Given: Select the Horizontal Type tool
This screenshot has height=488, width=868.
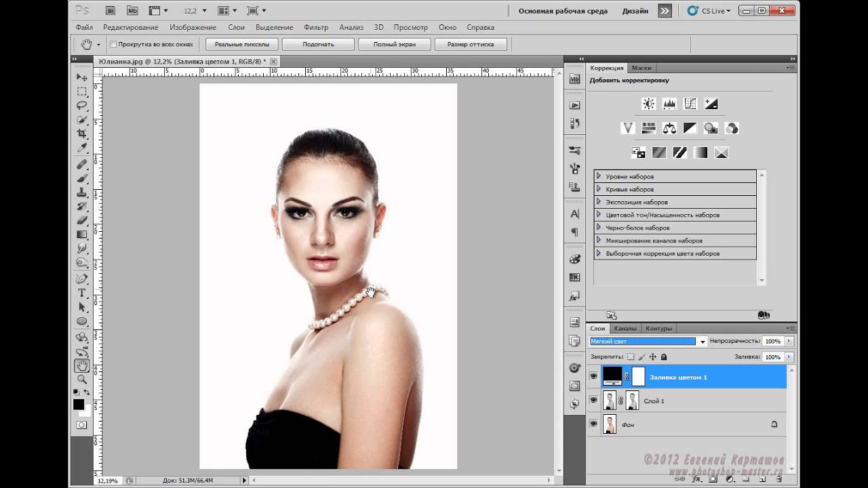Looking at the screenshot, I should tap(82, 293).
